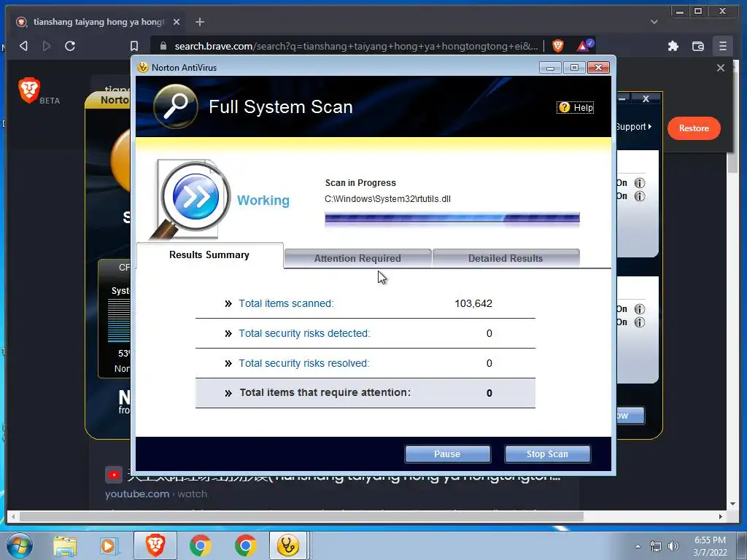Switch to Brave taskbar button

click(155, 545)
